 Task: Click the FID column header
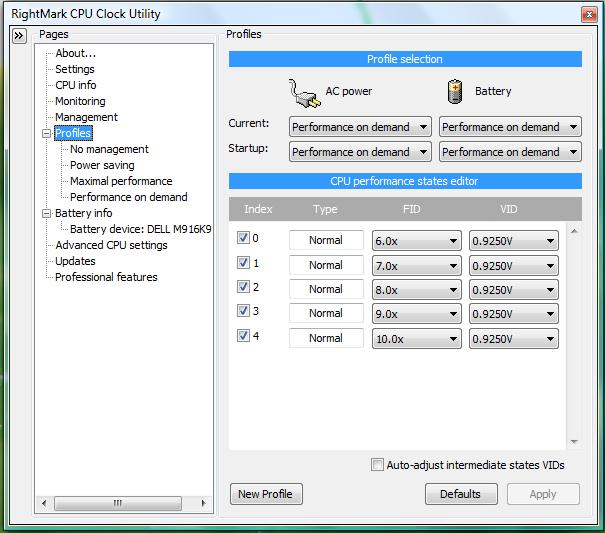point(411,209)
